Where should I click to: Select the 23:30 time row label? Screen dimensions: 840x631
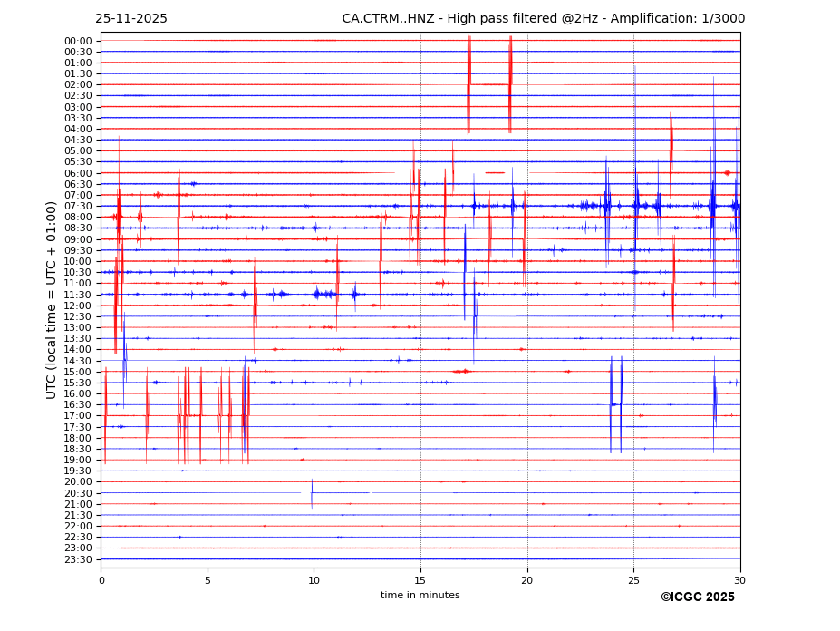(x=78, y=559)
